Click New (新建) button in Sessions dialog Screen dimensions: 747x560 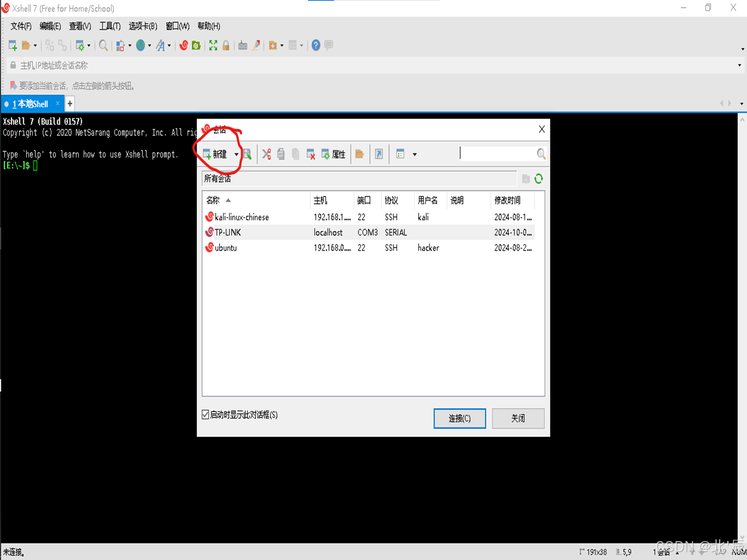pyautogui.click(x=215, y=154)
